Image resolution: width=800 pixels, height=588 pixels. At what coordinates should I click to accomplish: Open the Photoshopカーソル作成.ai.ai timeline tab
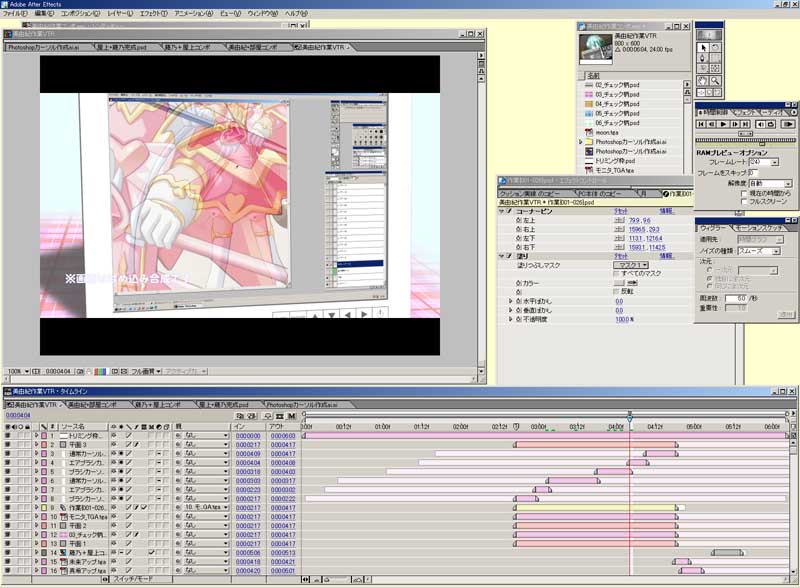(302, 404)
